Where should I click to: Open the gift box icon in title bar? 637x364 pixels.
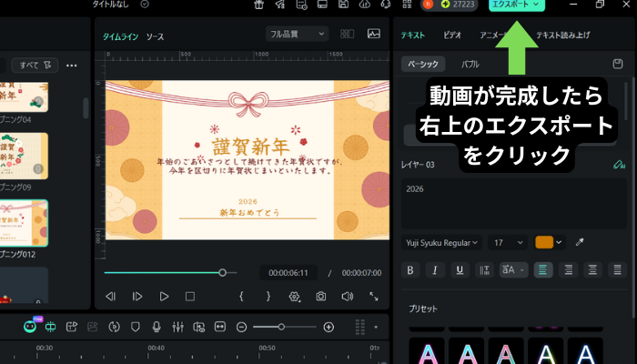tap(258, 5)
